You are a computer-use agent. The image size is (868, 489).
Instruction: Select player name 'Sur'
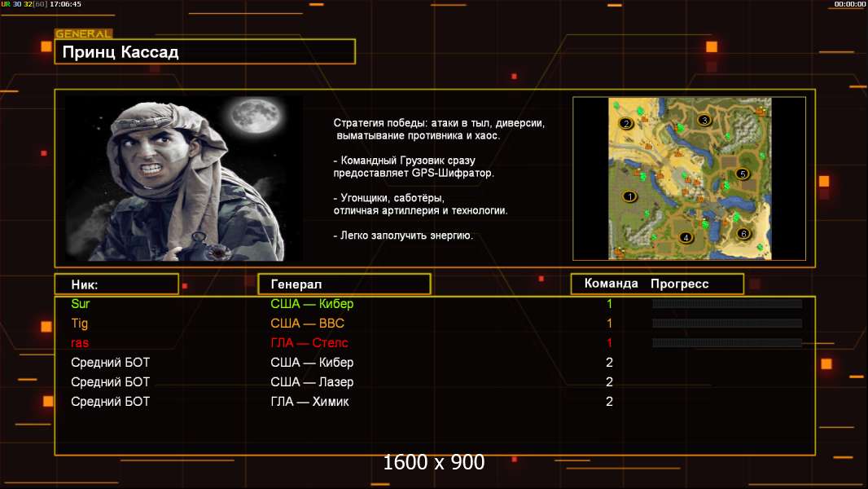[x=81, y=303]
